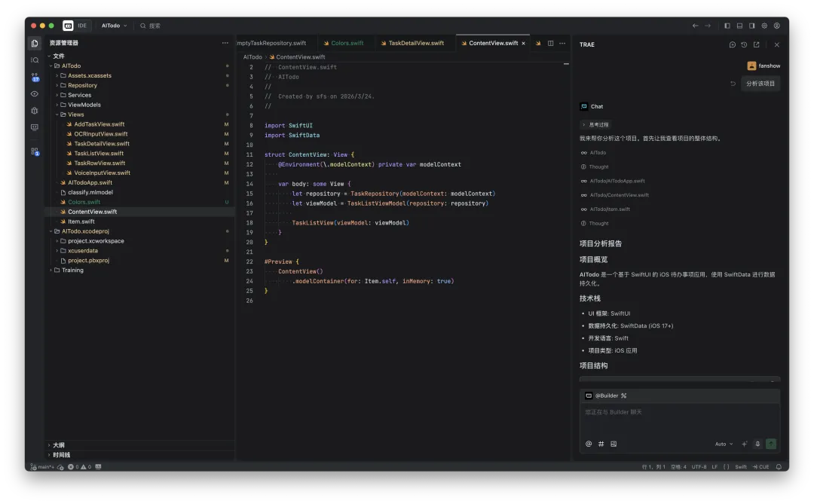Click the TRAE logo icon beside IDE
The height and width of the screenshot is (504, 814).
click(68, 26)
